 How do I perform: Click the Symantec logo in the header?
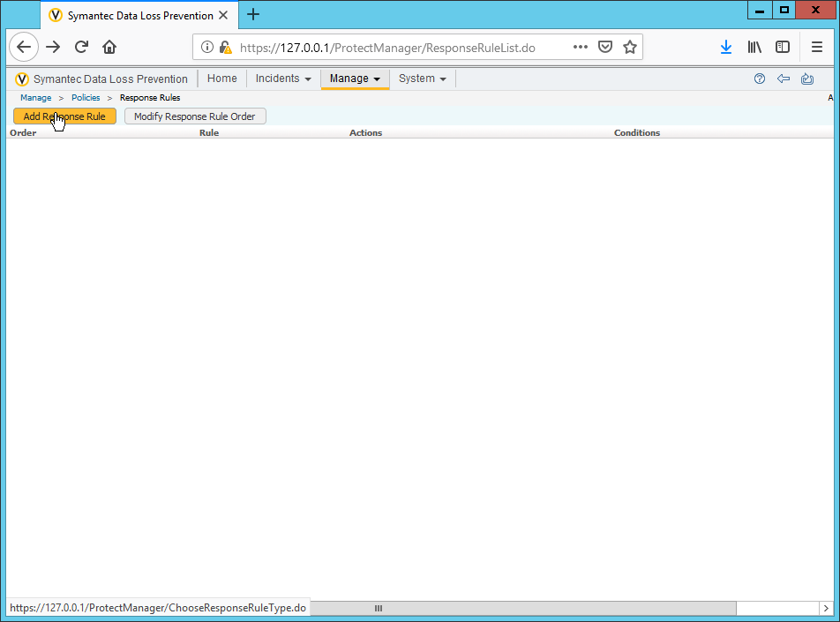(x=22, y=79)
